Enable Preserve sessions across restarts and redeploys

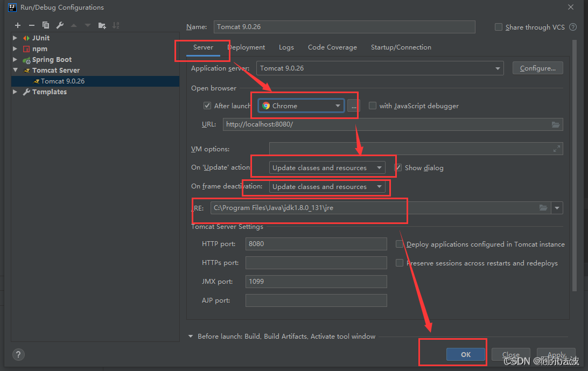(x=400, y=263)
